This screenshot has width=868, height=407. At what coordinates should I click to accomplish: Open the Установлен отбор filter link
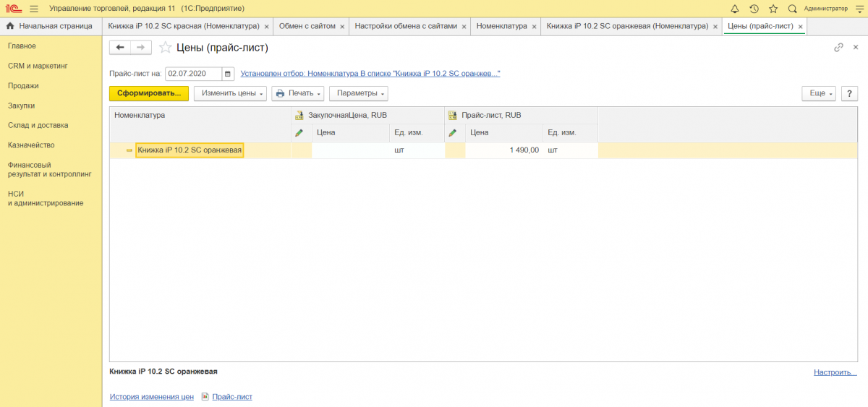point(370,74)
